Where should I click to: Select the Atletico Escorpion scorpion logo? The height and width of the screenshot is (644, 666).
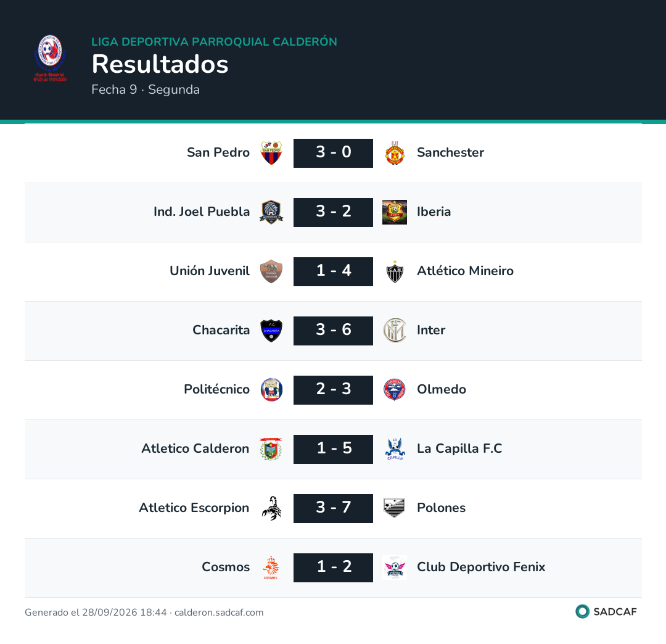(x=271, y=508)
